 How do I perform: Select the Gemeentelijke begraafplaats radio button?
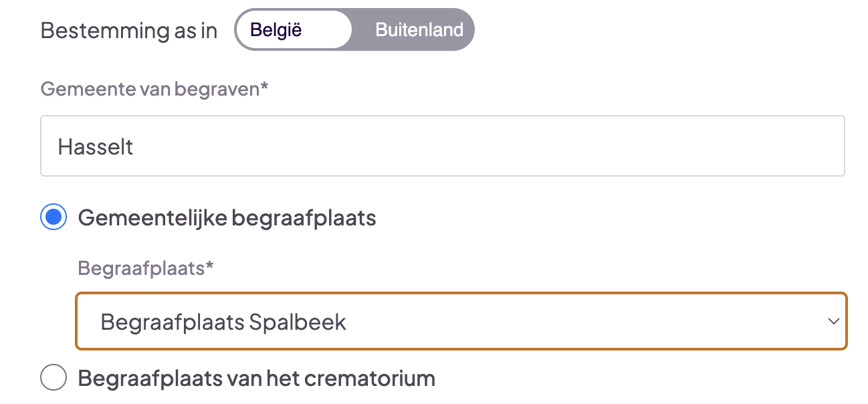tap(53, 217)
